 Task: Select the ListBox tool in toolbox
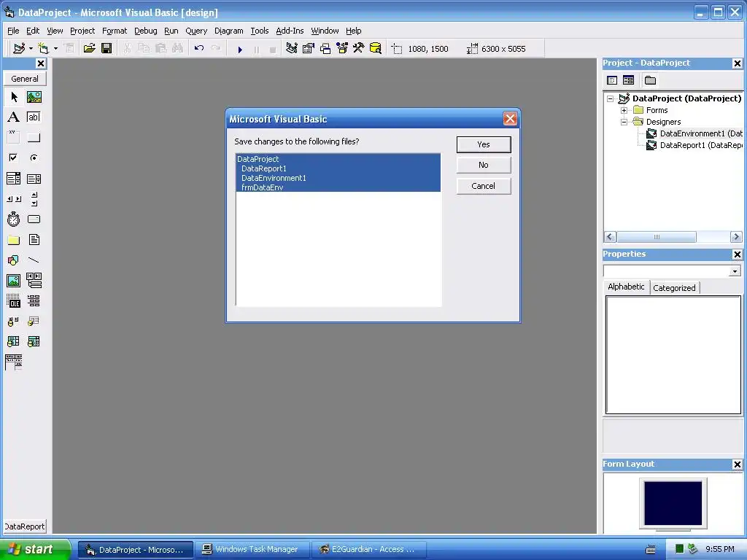tap(34, 179)
